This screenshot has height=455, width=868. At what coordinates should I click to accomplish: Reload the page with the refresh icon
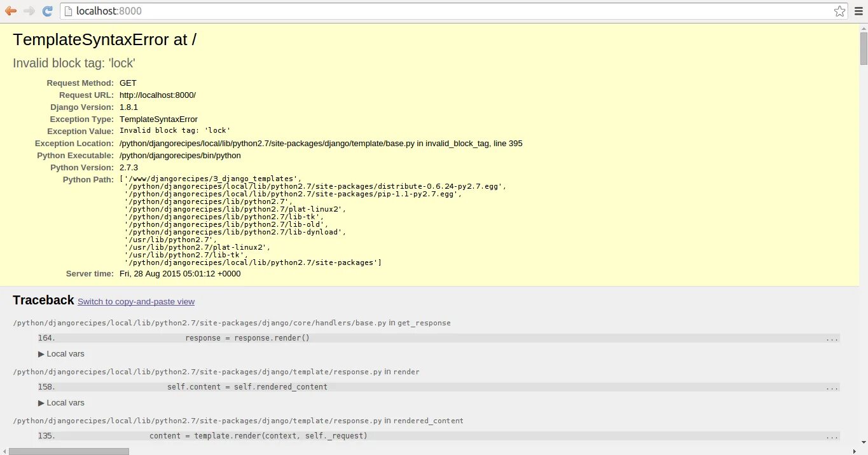tap(47, 11)
